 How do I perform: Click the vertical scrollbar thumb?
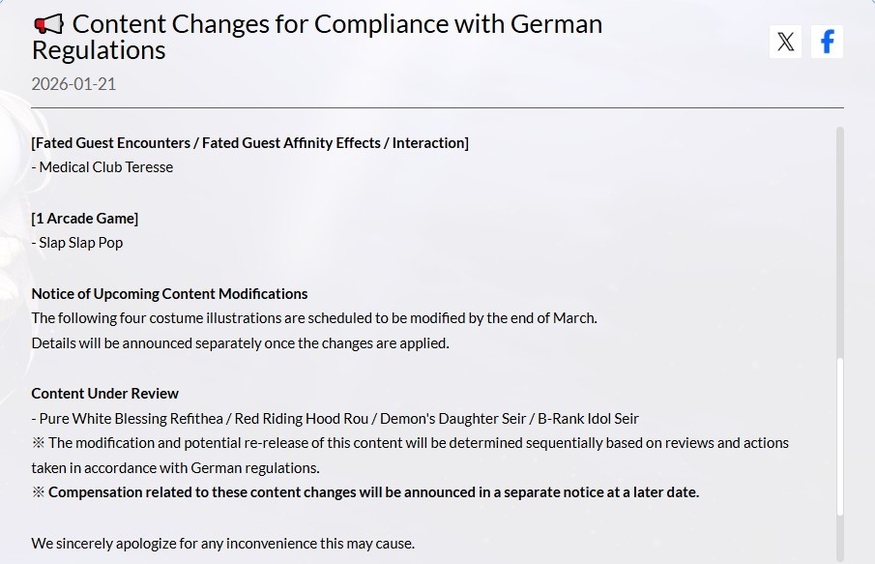point(840,437)
